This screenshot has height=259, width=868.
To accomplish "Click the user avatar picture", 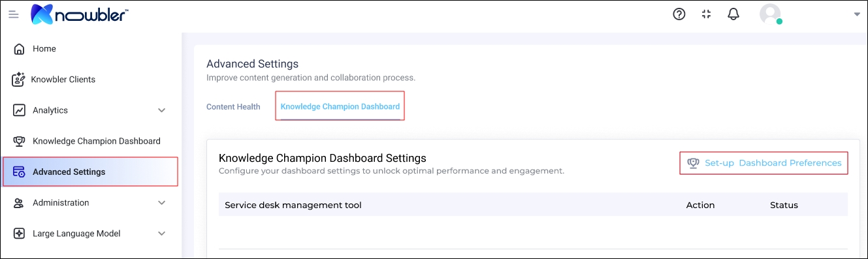I will tap(770, 14).
